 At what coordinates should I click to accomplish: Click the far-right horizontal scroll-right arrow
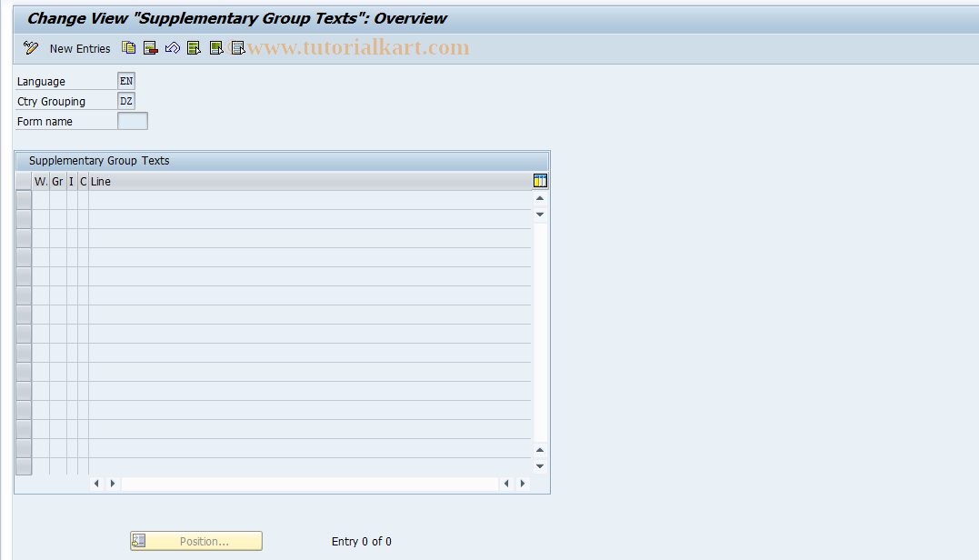tap(523, 484)
